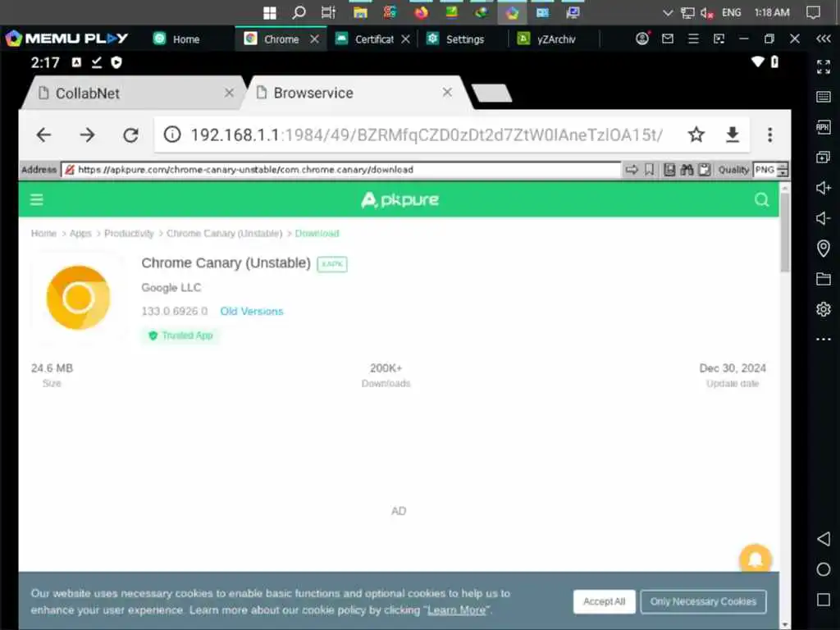840x630 pixels.
Task: Show more sidebar tools via three dots
Action: click(824, 339)
